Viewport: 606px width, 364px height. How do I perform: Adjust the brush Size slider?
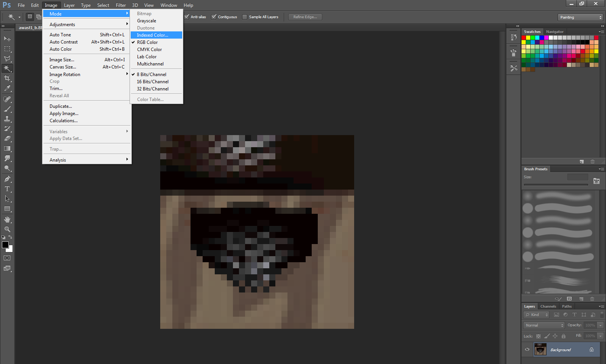pyautogui.click(x=556, y=185)
